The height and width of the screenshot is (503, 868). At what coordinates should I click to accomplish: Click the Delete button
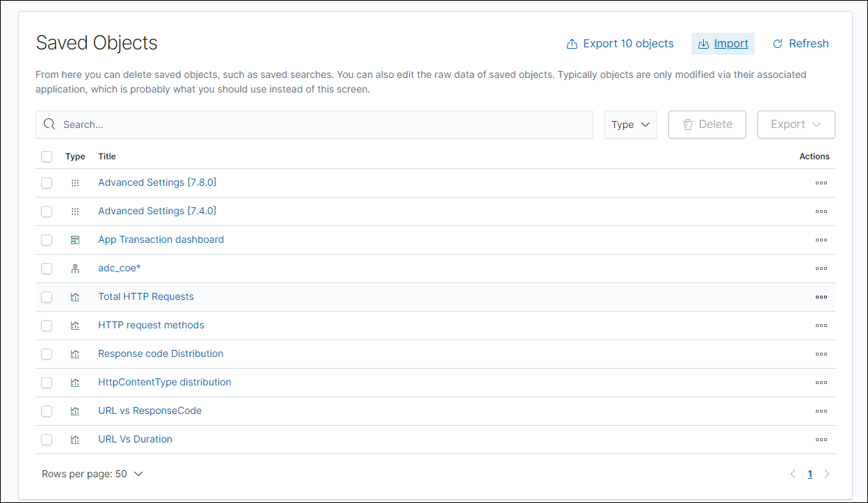[707, 125]
